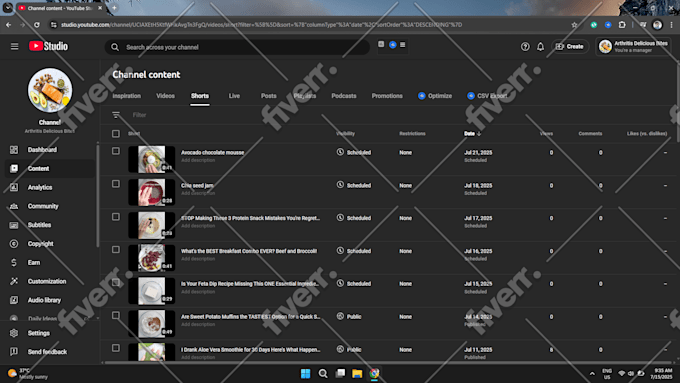
Task: Click the Chrome icon in taskbar
Action: point(374,373)
